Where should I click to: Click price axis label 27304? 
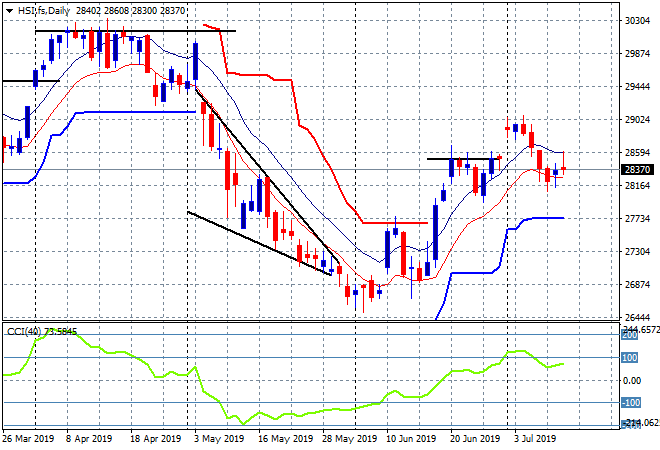point(637,251)
